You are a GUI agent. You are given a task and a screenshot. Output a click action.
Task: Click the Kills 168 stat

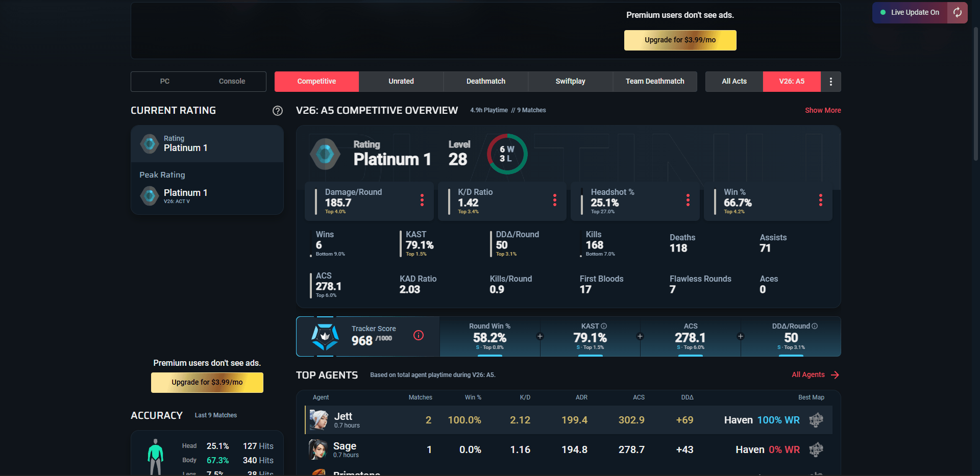coord(600,244)
